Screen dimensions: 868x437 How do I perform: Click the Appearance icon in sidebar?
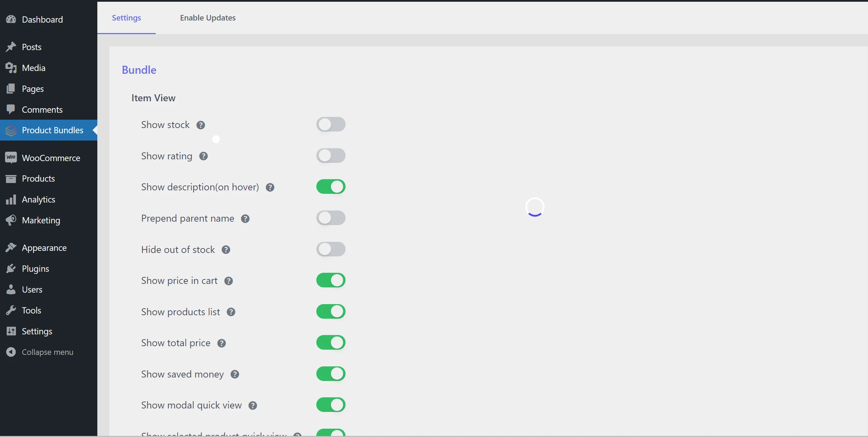[x=10, y=247]
